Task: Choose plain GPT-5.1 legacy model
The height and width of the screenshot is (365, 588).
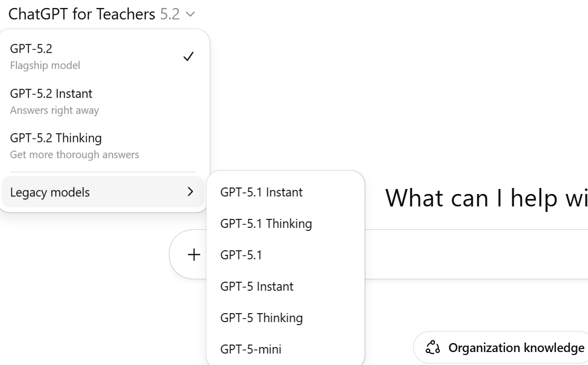Action: pos(241,255)
